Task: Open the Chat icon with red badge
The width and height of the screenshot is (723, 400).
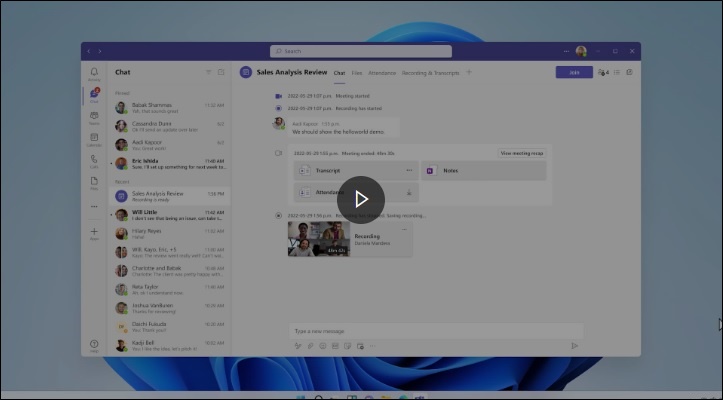Action: (94, 96)
